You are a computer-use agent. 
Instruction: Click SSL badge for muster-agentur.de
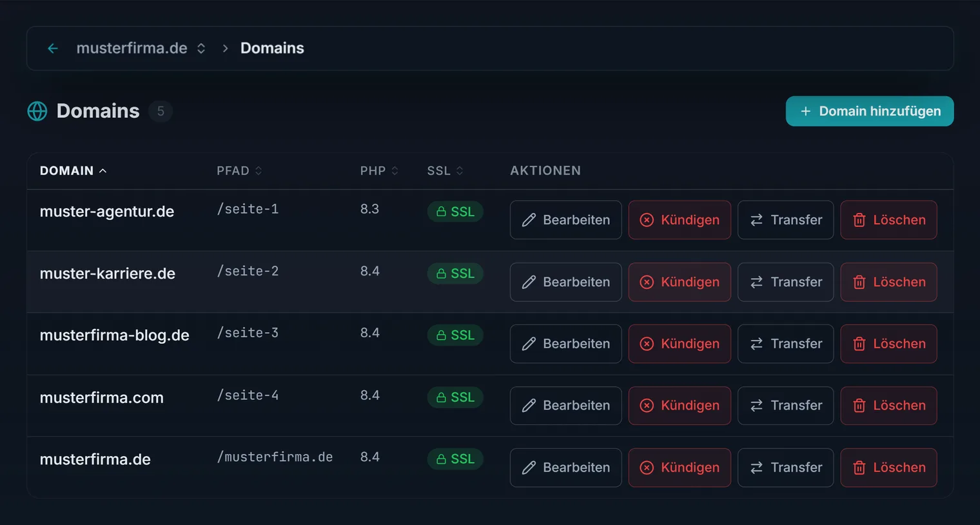click(455, 212)
